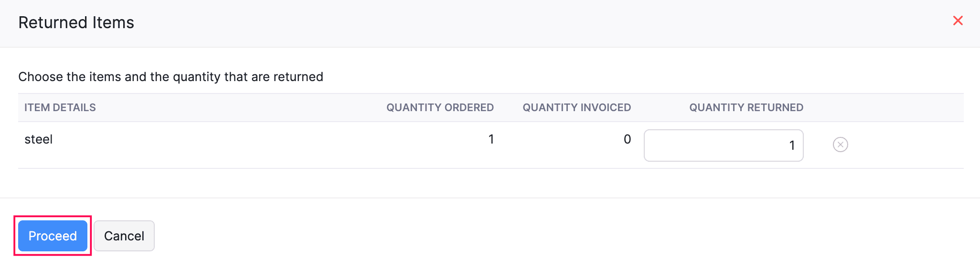Focus the Quantity Returned input field
The height and width of the screenshot is (269, 980).
pos(723,145)
